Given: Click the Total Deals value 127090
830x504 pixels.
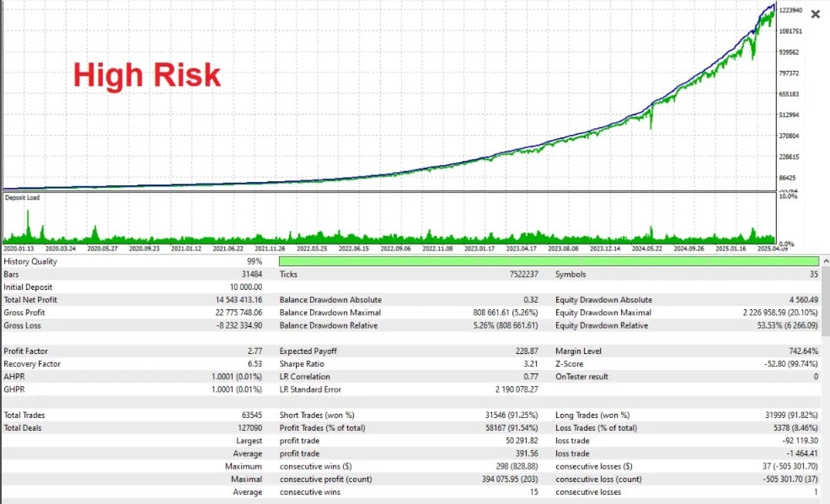Looking at the screenshot, I should click(x=250, y=428).
